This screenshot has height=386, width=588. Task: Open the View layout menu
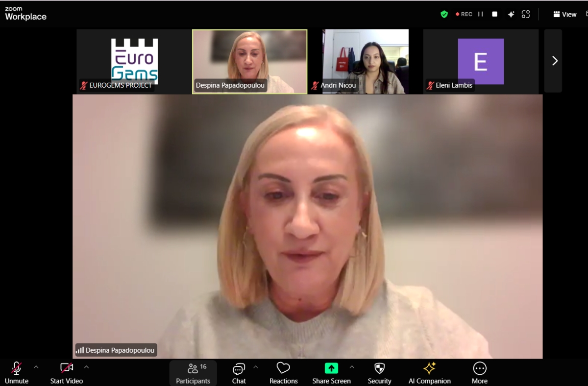coord(564,14)
